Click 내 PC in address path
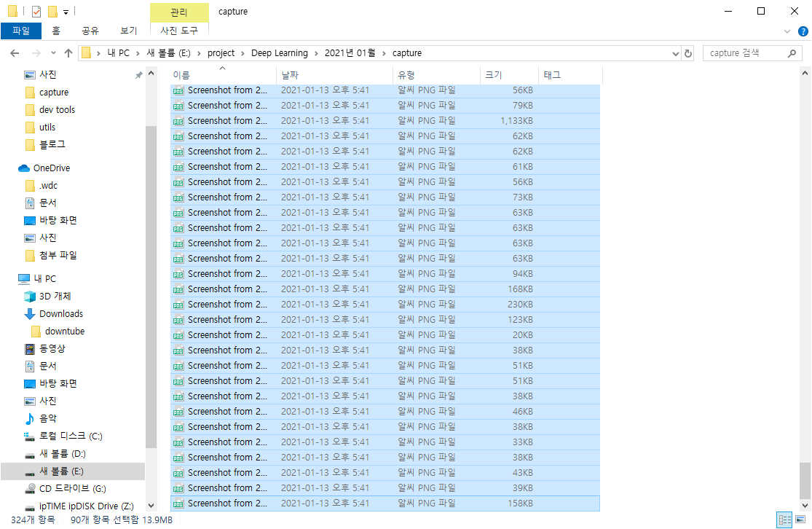This screenshot has height=529, width=812. coord(118,53)
